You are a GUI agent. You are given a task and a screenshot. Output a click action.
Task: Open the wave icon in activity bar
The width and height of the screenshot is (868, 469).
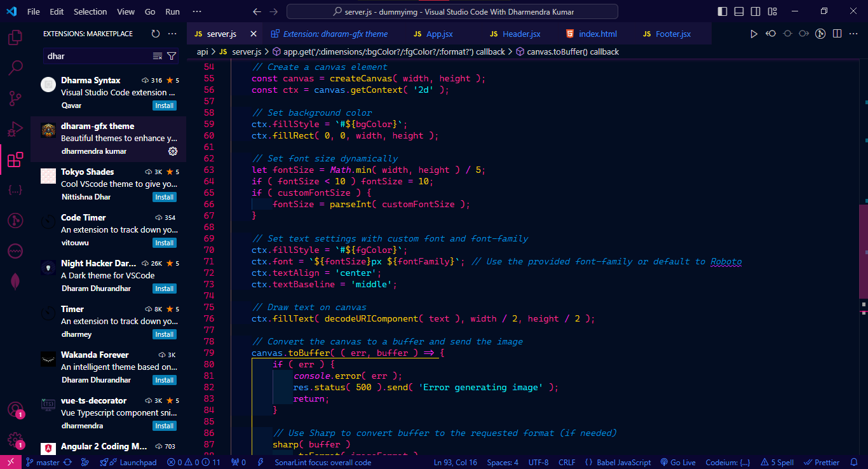click(x=15, y=251)
